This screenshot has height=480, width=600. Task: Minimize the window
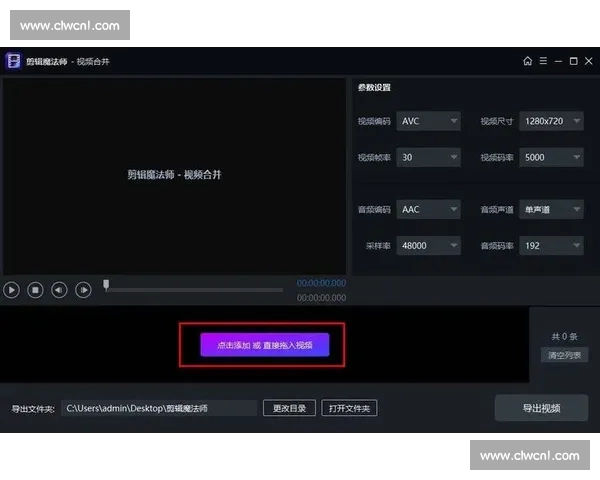tap(558, 61)
